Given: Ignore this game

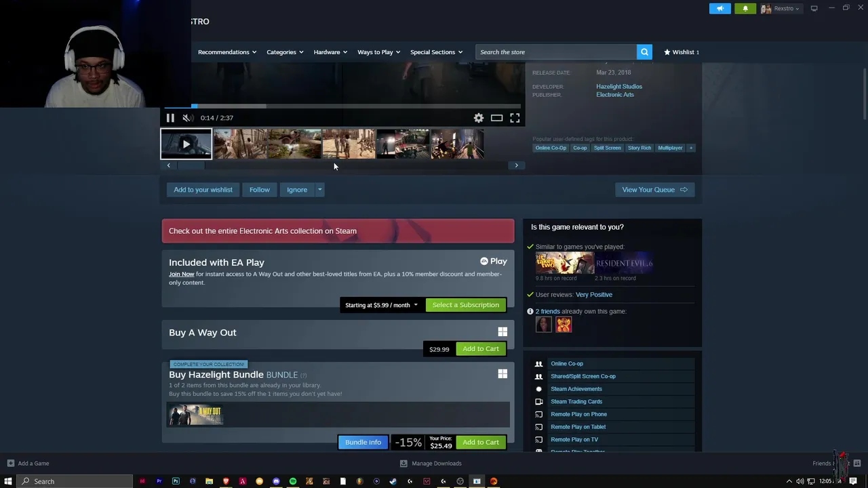Looking at the screenshot, I should pyautogui.click(x=297, y=190).
